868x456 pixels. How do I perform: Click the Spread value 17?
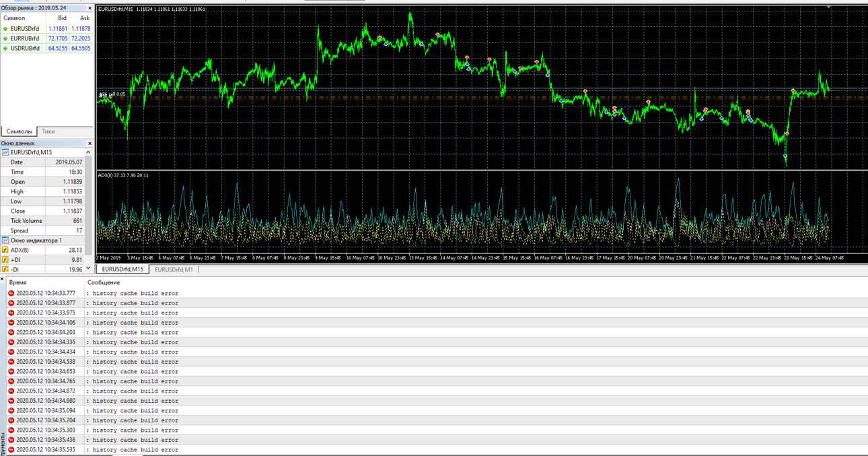click(79, 230)
